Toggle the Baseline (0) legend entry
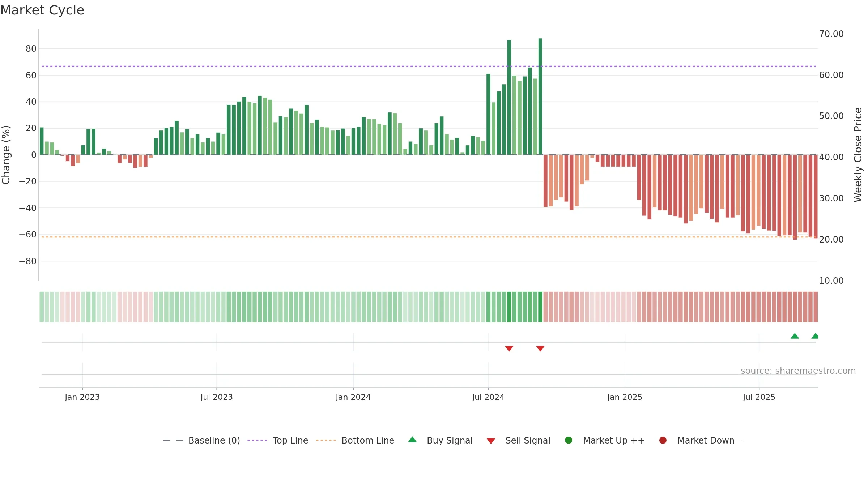 tap(201, 440)
